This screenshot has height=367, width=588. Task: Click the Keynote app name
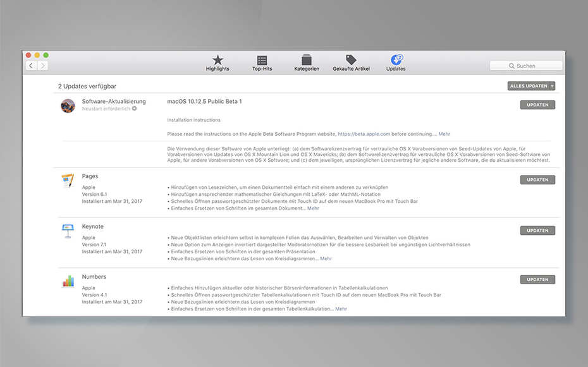(92, 227)
